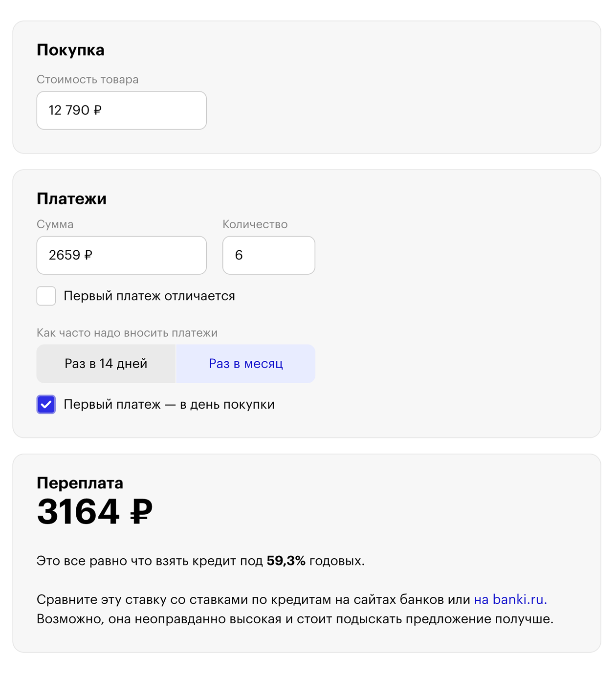Click the Стоимость товара input field
The height and width of the screenshot is (678, 616).
[121, 110]
